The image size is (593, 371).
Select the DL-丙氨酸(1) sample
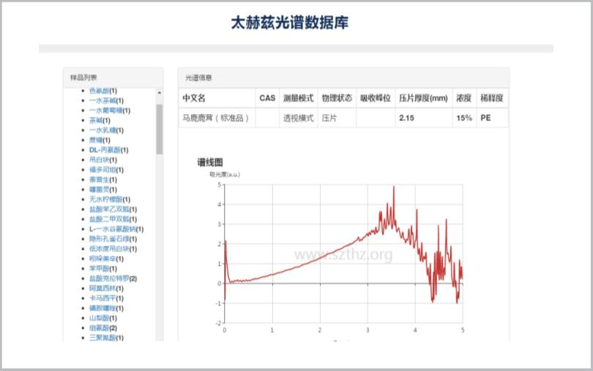click(109, 150)
